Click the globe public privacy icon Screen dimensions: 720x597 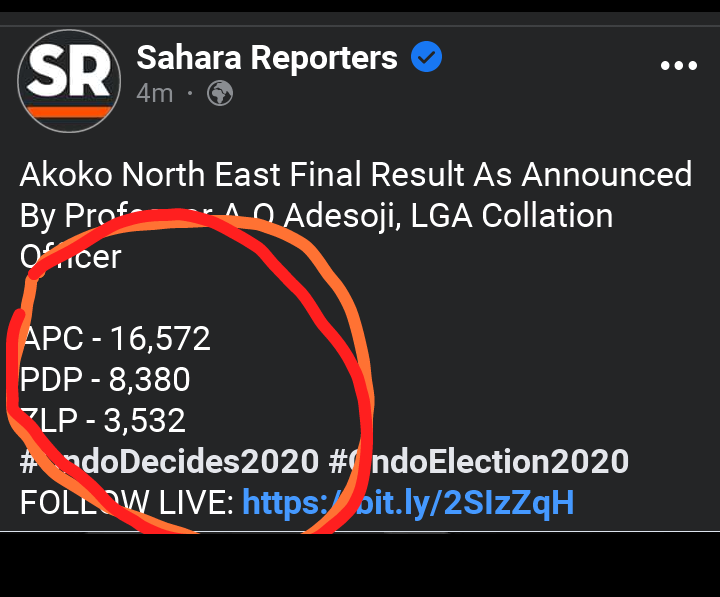pos(219,94)
